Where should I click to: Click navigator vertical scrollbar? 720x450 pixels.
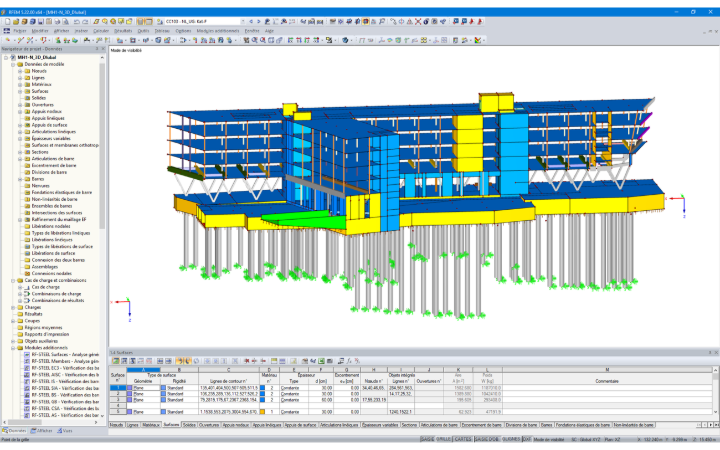coord(102,147)
